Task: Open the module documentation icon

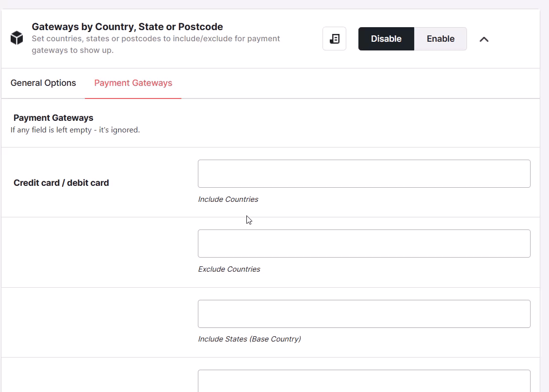Action: [x=334, y=38]
